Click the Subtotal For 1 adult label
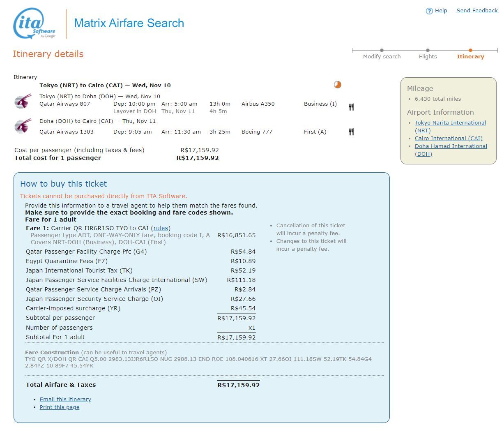This screenshot has width=504, height=432. tap(55, 337)
